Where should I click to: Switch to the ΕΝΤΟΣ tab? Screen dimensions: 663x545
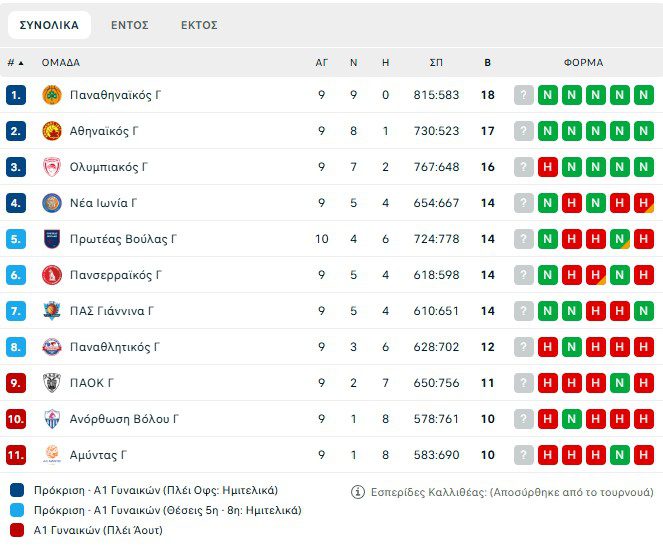coord(130,25)
